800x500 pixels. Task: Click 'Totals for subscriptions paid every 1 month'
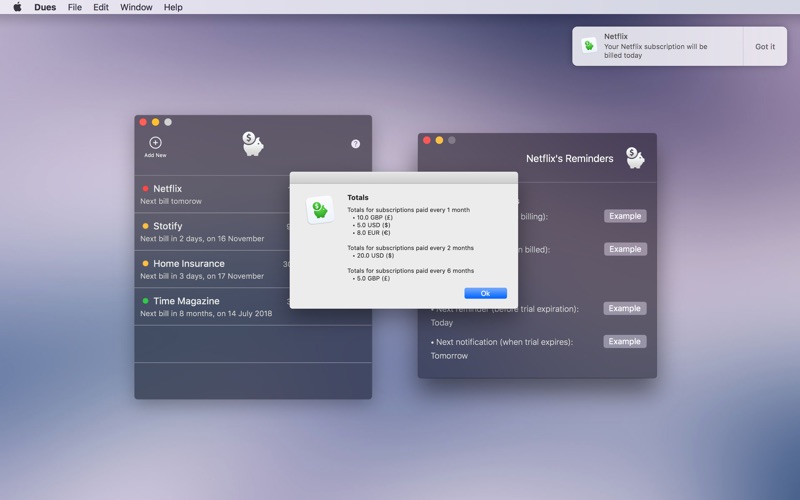(408, 210)
